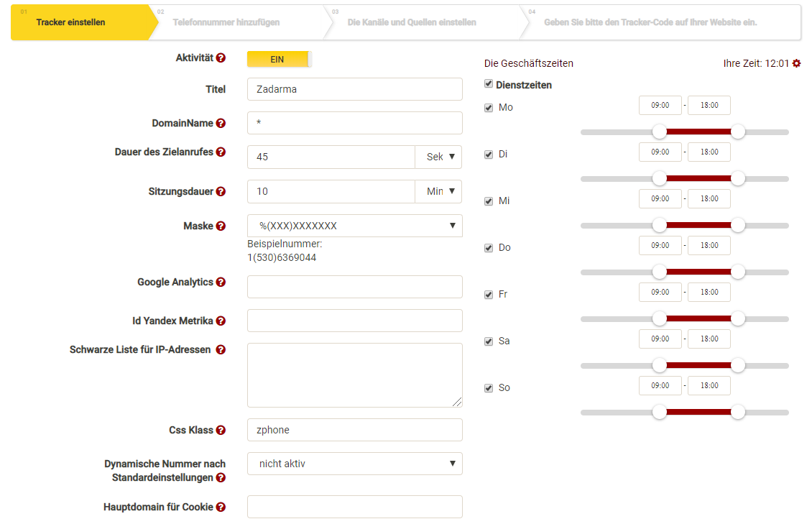The height and width of the screenshot is (524, 812).
Task: Open the time settings gear icon
Action: coord(796,63)
